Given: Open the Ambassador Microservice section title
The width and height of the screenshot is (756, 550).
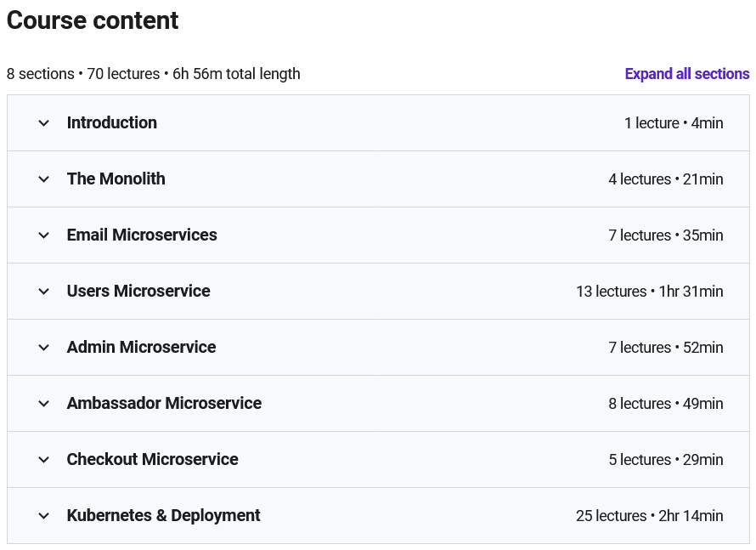Looking at the screenshot, I should pyautogui.click(x=164, y=403).
